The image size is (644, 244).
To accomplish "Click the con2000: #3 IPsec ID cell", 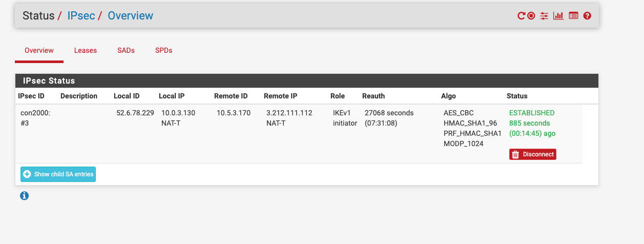I will pos(35,118).
